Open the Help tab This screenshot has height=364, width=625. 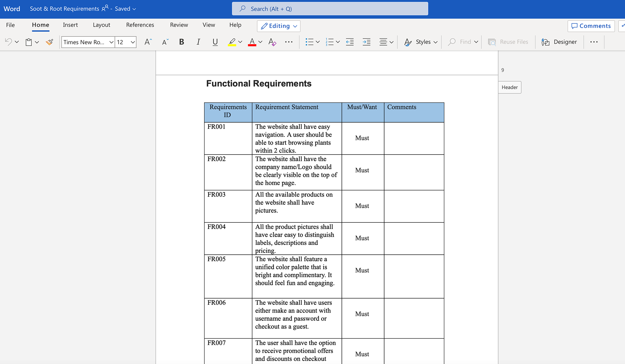[235, 25]
